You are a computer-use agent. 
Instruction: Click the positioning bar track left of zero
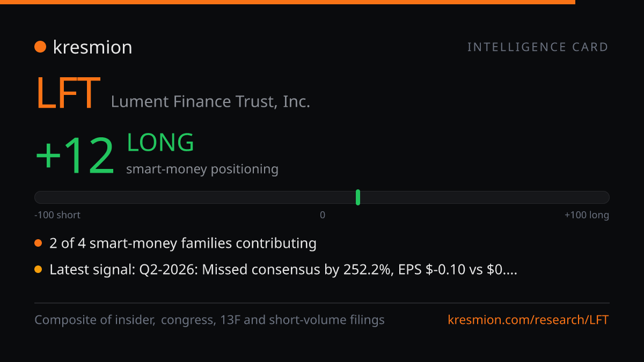pyautogui.click(x=178, y=197)
